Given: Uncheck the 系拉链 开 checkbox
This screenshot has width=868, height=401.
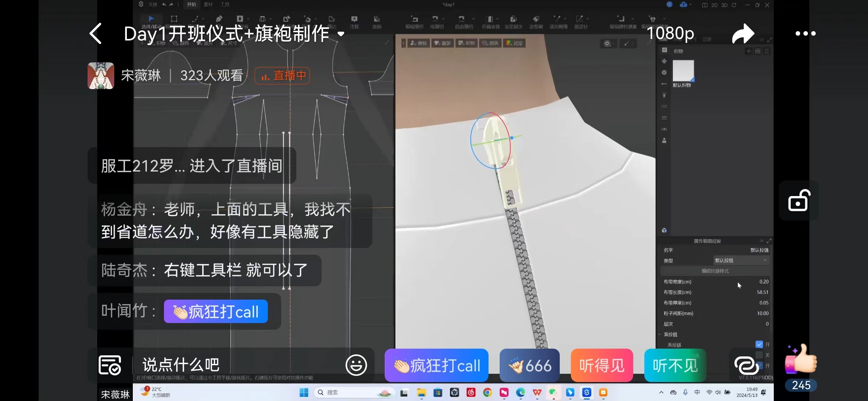Looking at the screenshot, I should pyautogui.click(x=759, y=345).
